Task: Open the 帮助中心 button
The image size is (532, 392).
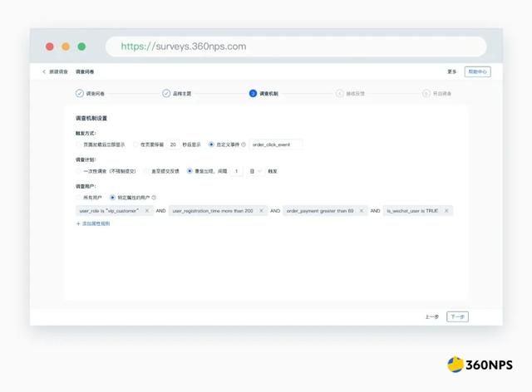Action: [x=477, y=72]
